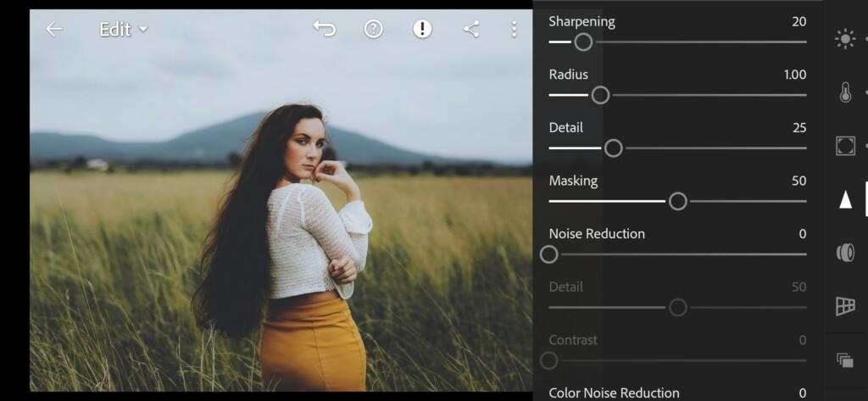Click the sharpening Detail slider handle at 25
Viewport: 868px width, 401px height.
point(613,148)
